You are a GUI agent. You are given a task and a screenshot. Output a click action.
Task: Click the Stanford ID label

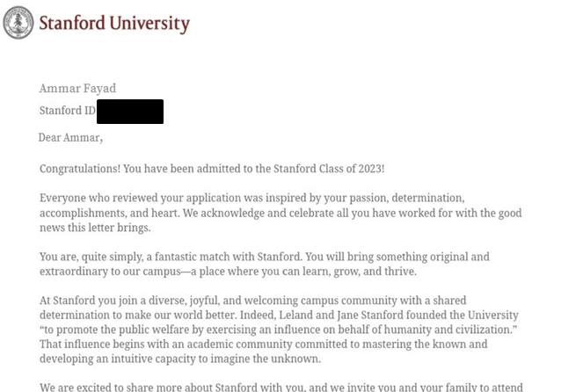tap(67, 110)
